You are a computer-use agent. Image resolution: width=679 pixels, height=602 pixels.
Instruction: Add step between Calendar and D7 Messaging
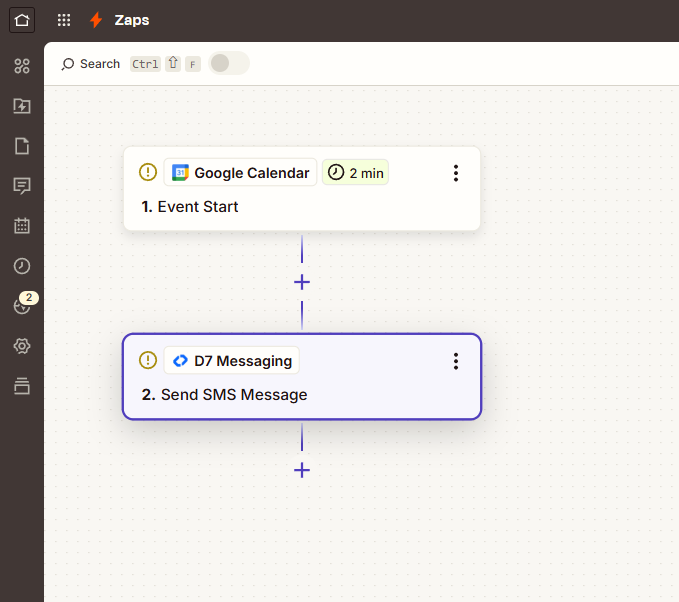point(302,282)
